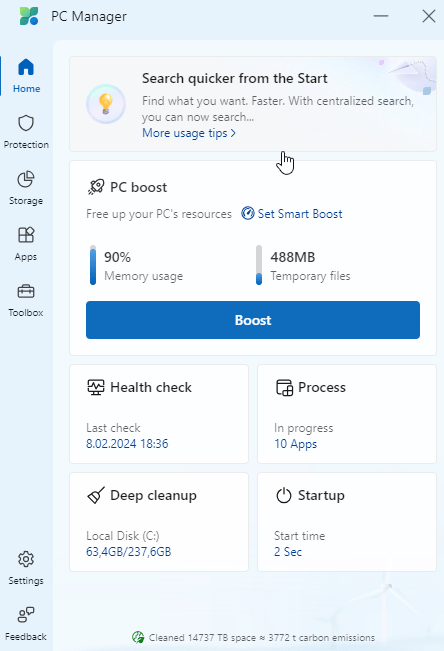
Task: Click the Process window icon
Action: coord(285,387)
